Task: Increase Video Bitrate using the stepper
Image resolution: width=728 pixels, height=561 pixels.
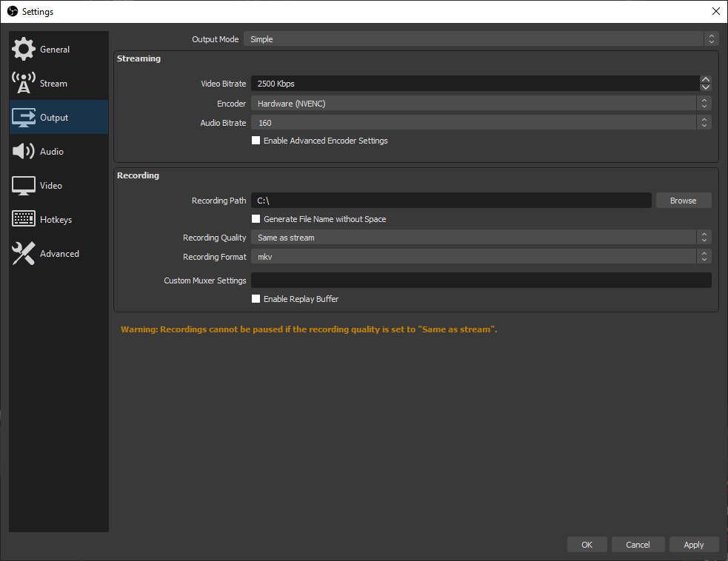Action: pyautogui.click(x=705, y=79)
